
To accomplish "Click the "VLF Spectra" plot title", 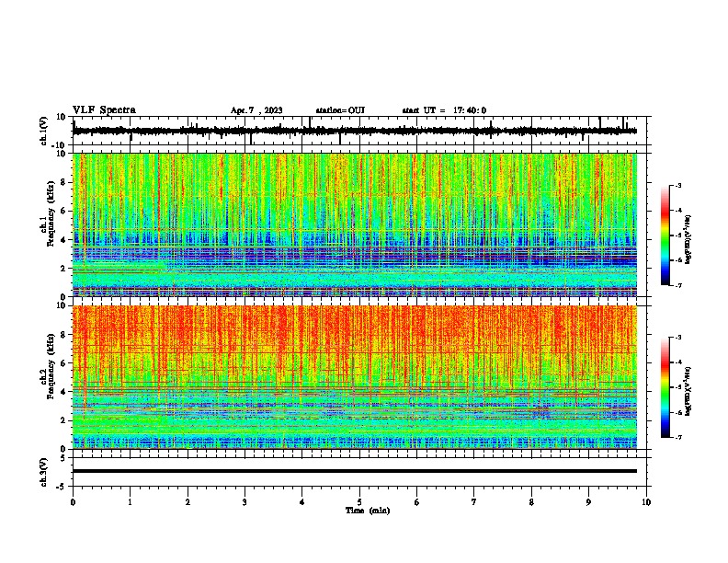I will (x=104, y=110).
